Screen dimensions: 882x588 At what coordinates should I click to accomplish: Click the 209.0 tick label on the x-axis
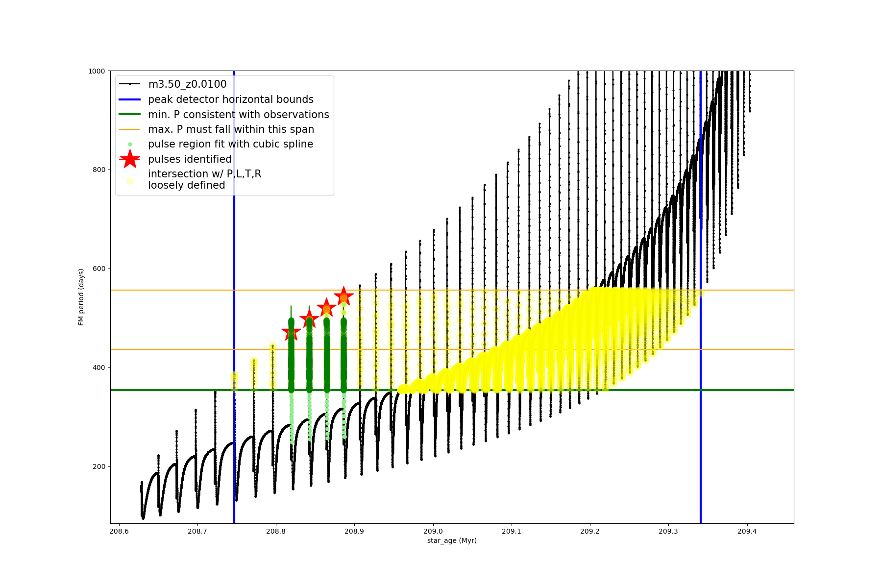tap(433, 531)
